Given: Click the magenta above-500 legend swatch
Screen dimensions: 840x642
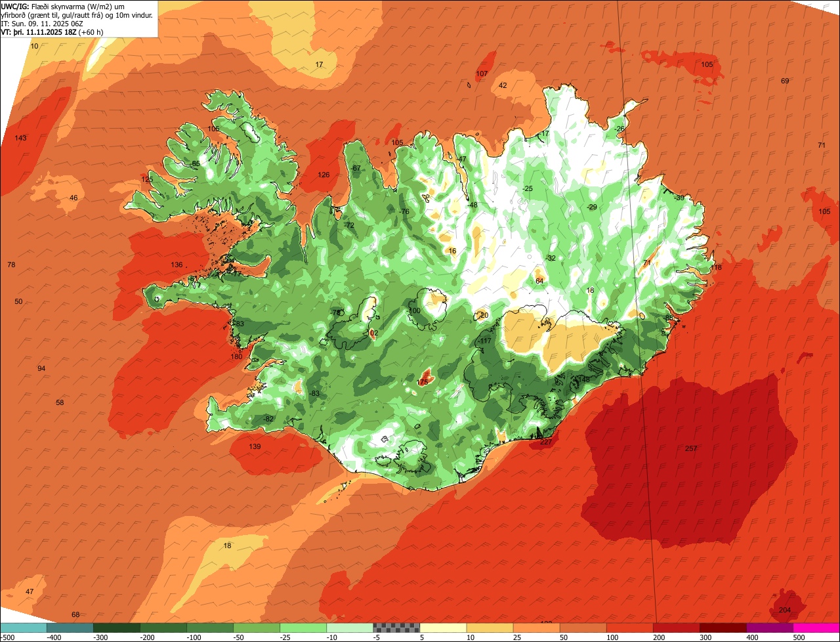Looking at the screenshot, I should coord(816,628).
